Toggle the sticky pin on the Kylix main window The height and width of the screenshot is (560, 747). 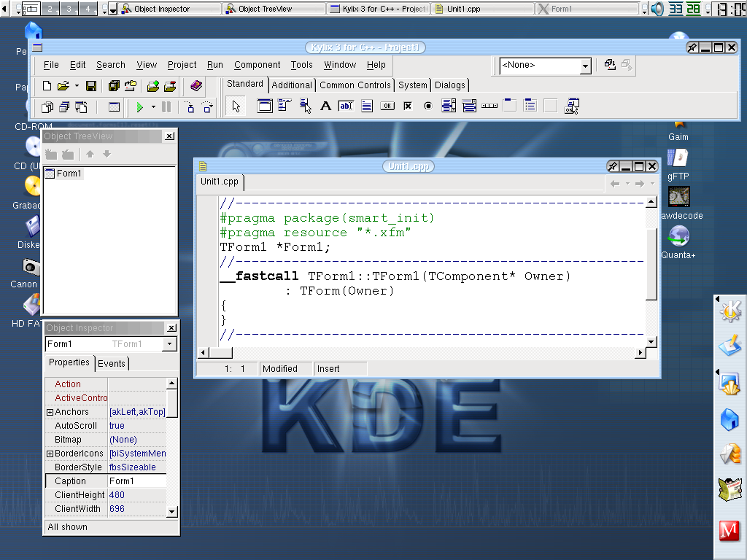692,47
